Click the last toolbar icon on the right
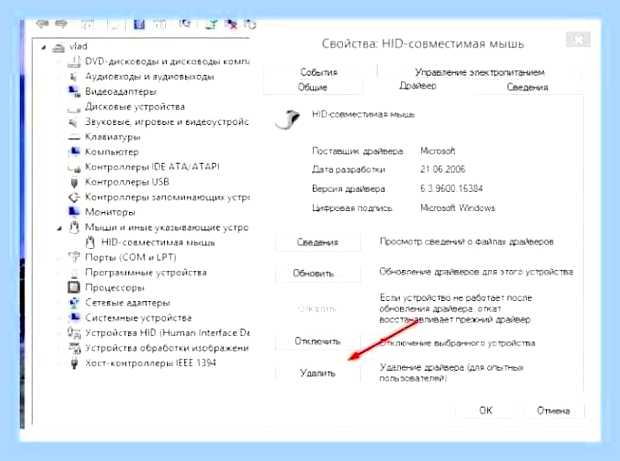Image resolution: width=620 pixels, height=461 pixels. (250, 25)
